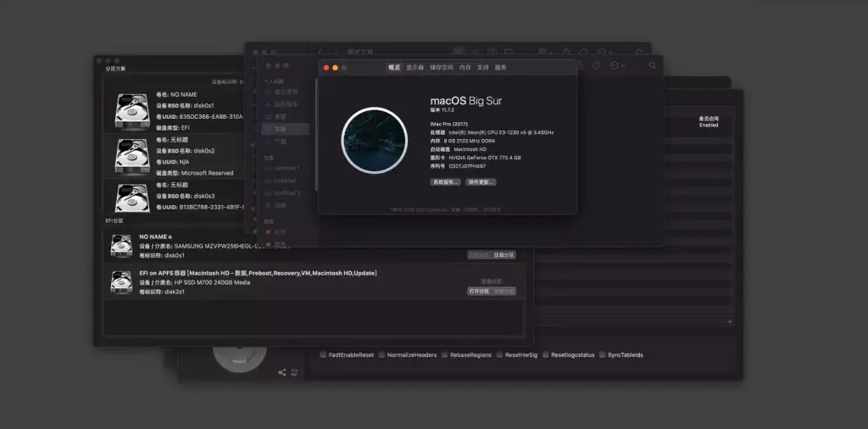The width and height of the screenshot is (868, 429).
Task: Click the HP SSD M700 EFI drive icon
Action: (121, 282)
